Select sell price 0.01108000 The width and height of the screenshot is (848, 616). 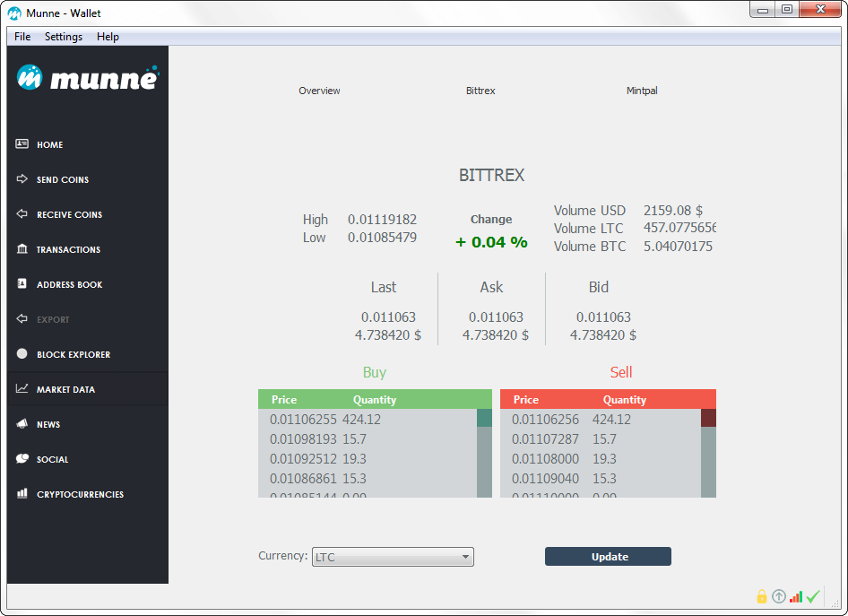click(545, 458)
